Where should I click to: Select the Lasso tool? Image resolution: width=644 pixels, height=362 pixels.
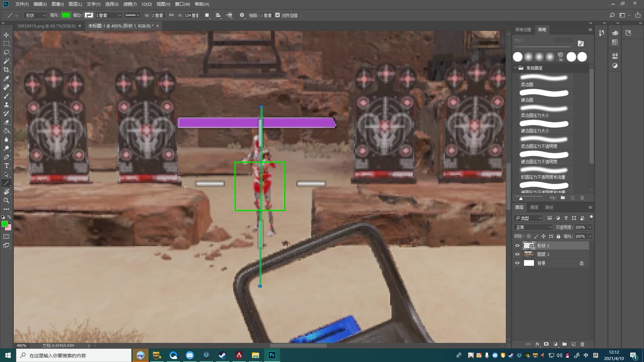(6, 52)
